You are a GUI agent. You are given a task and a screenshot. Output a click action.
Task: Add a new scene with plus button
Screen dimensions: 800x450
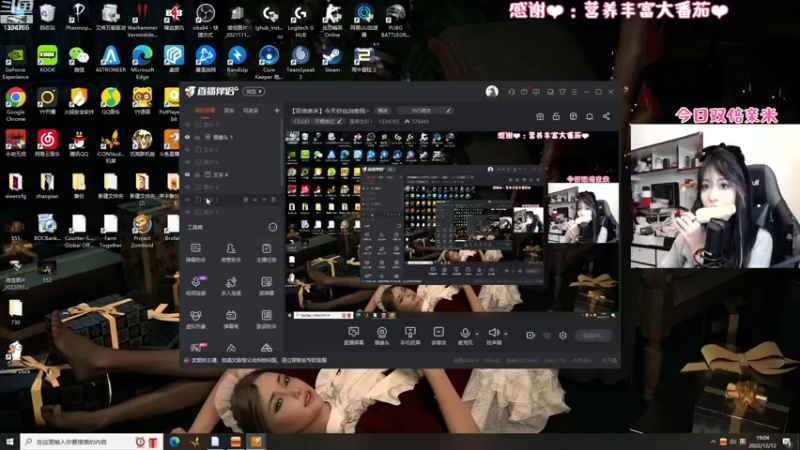(x=277, y=110)
